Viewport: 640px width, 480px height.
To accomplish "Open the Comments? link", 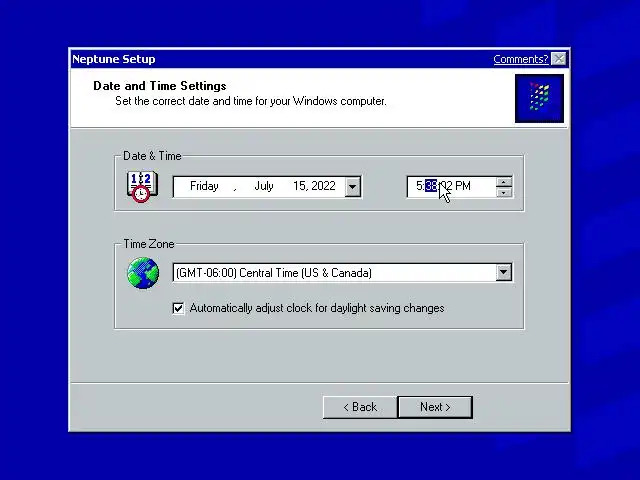I will click(520, 59).
